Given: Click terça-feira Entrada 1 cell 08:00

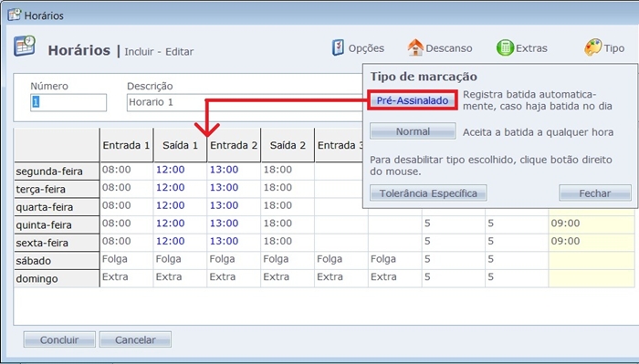Looking at the screenshot, I should coord(126,189).
